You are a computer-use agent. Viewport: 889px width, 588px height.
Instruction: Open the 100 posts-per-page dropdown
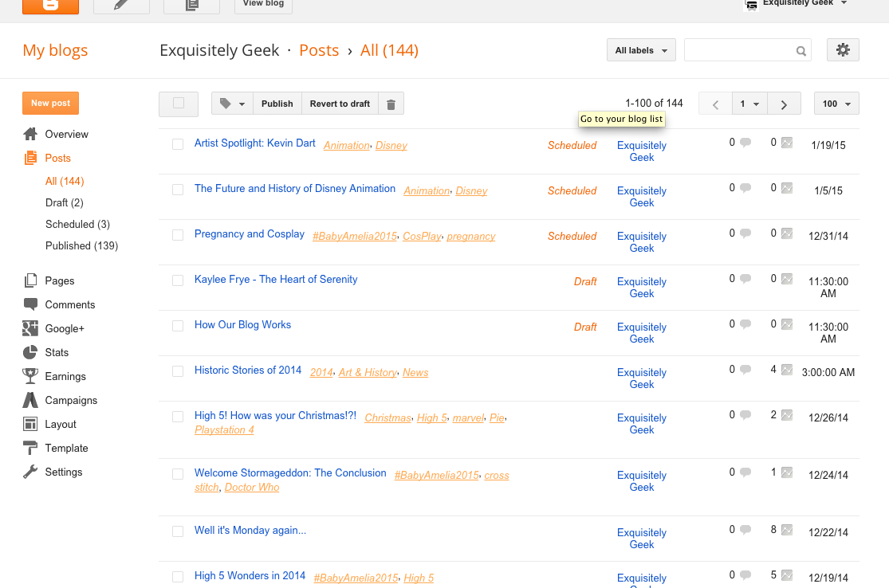[836, 104]
